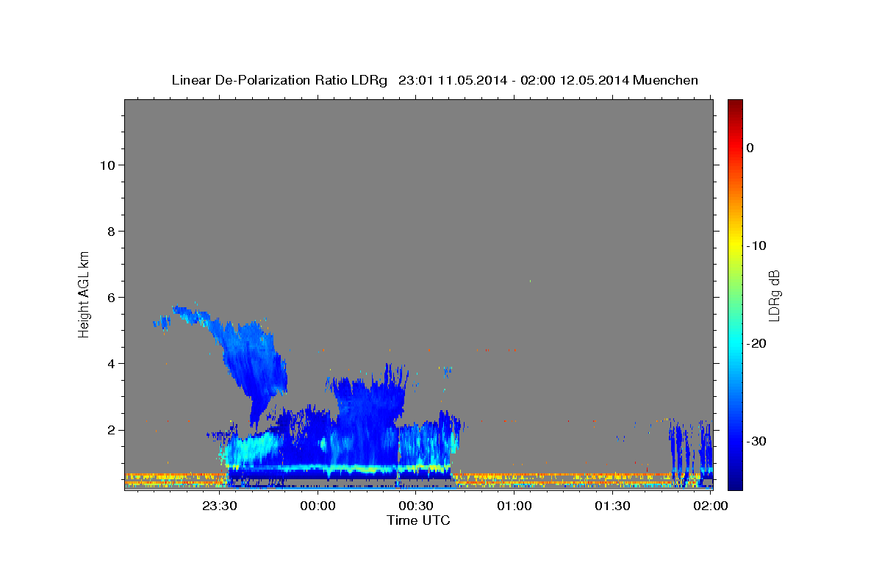Screen dimensions: 882x588
Task: Click the 23:30 time tick label
Action: click(219, 506)
